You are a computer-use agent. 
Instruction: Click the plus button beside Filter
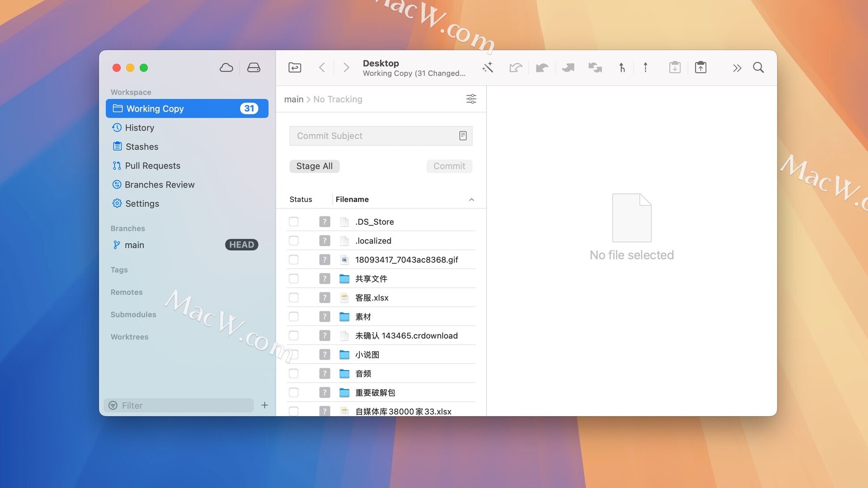264,405
